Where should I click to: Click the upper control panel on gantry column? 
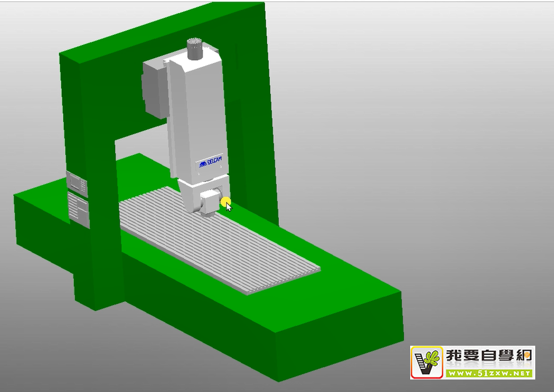[78, 183]
